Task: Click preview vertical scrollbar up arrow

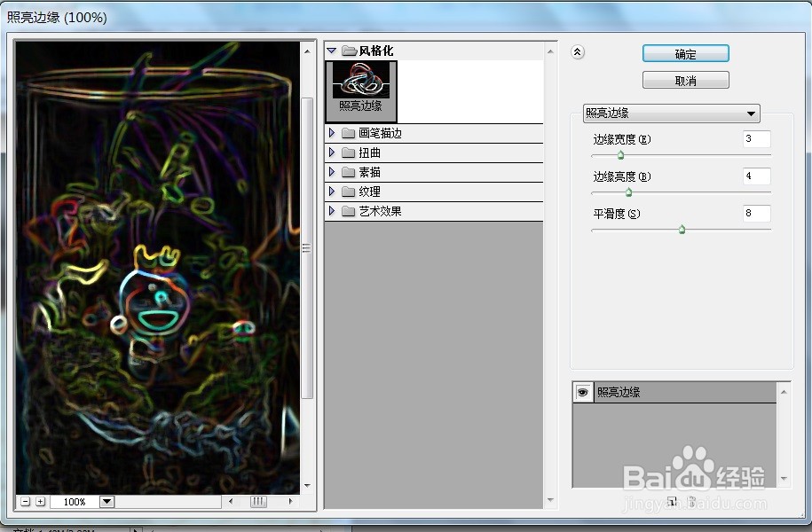Action: (307, 51)
